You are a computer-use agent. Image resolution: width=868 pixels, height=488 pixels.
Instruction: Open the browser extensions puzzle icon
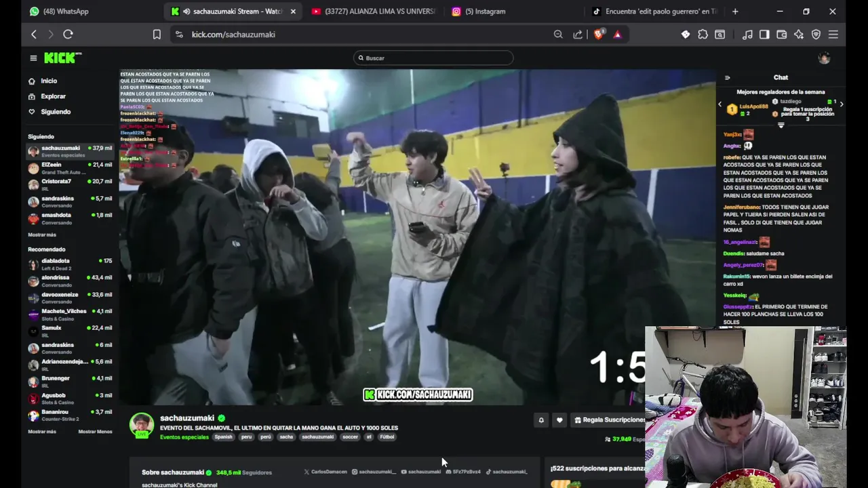tap(703, 34)
